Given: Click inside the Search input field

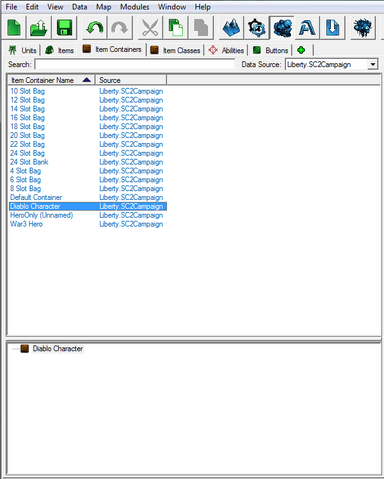Looking at the screenshot, I should coord(135,64).
